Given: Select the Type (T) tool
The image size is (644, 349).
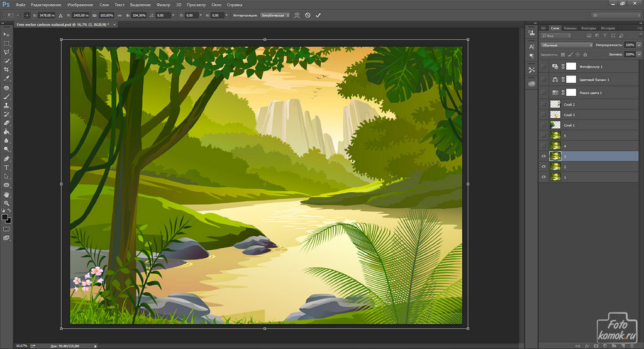Looking at the screenshot, I should point(6,168).
